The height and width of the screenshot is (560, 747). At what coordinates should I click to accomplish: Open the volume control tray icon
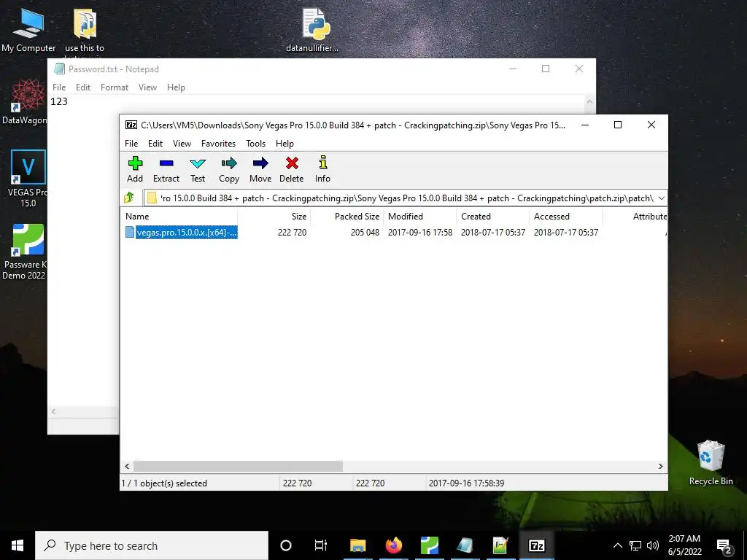pyautogui.click(x=653, y=545)
